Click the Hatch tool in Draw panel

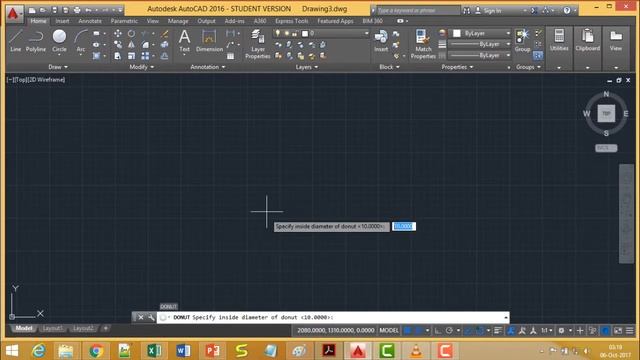pyautogui.click(x=96, y=56)
